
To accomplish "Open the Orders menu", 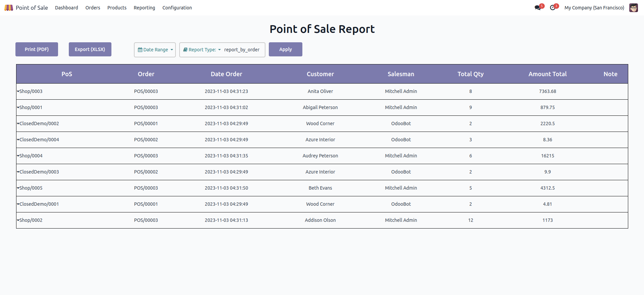I will coord(93,8).
